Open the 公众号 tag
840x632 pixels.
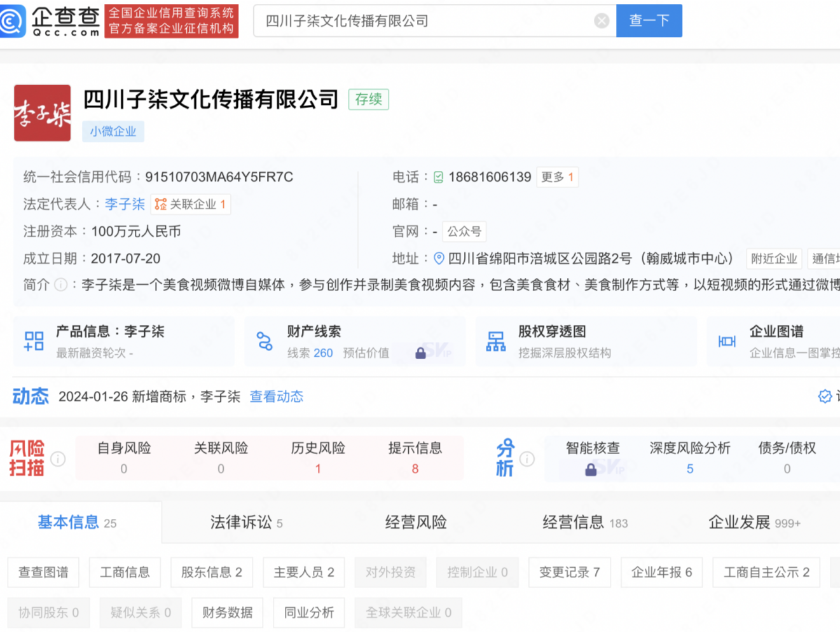click(x=464, y=231)
